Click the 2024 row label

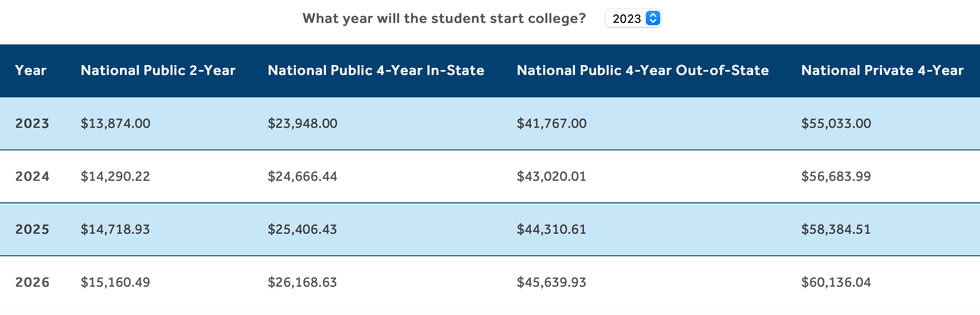tap(32, 176)
